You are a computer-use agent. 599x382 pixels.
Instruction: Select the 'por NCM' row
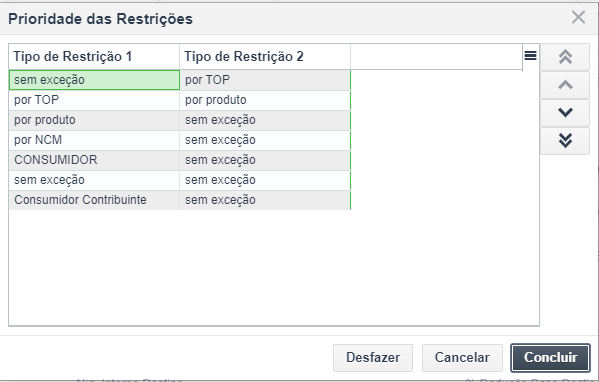point(180,140)
